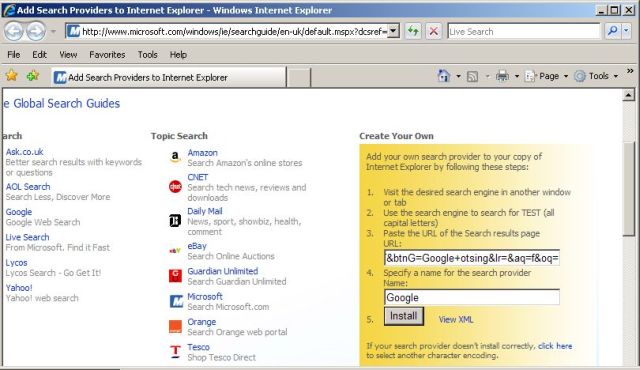Click the Microsoft topic search link
This screenshot has width=640, height=370.
click(205, 297)
